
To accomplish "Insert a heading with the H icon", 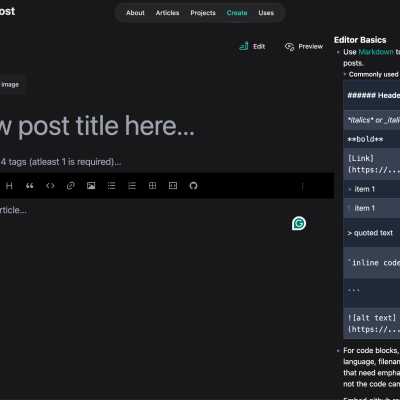I will tap(9, 186).
